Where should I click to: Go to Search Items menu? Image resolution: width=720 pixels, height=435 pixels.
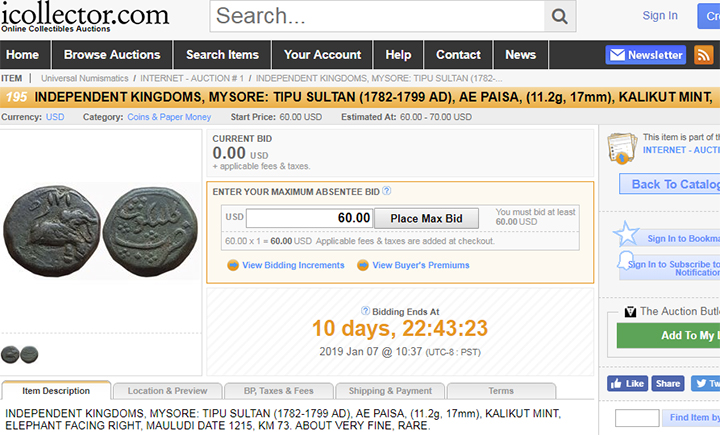(x=222, y=55)
